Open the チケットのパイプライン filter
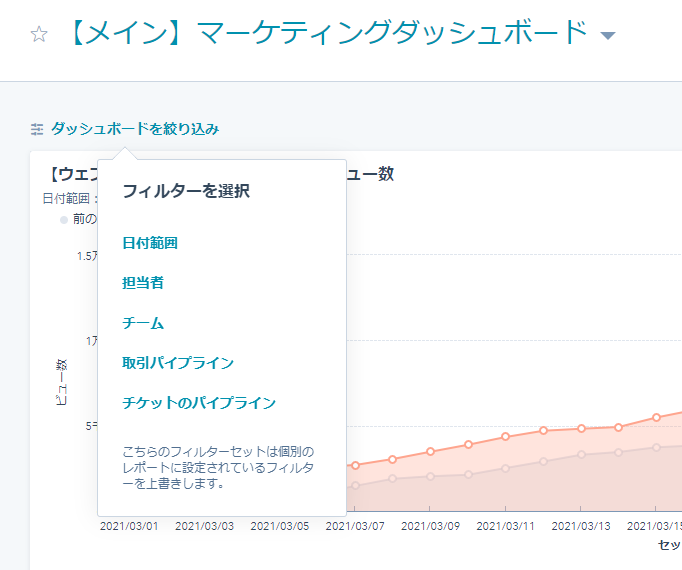The image size is (682, 570). 198,403
